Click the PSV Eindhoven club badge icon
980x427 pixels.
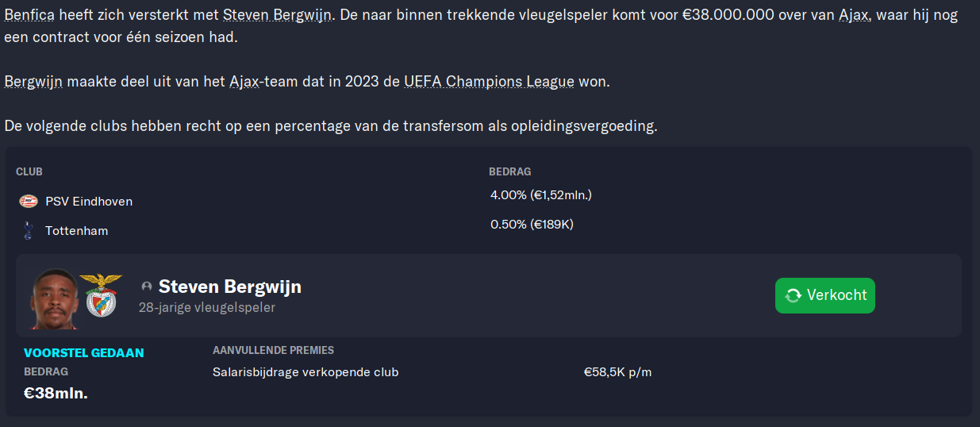29,202
